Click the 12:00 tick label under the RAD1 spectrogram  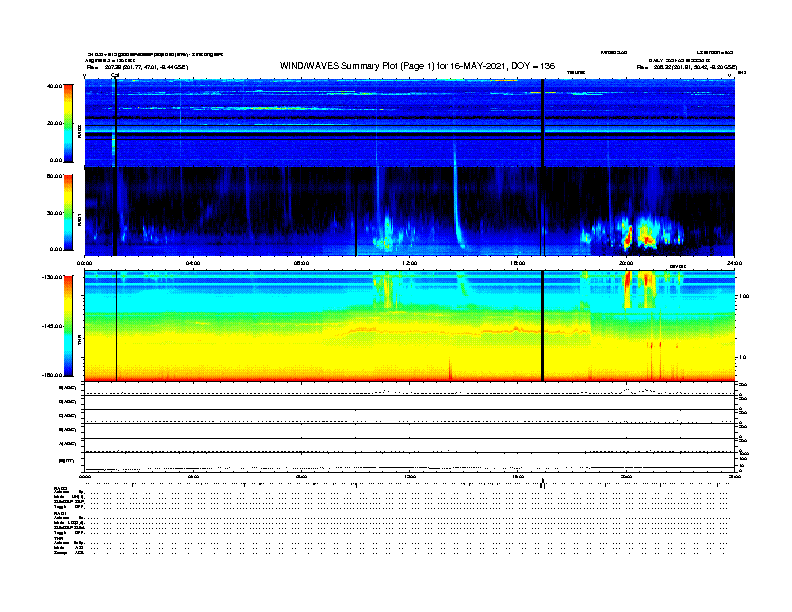[x=409, y=263]
